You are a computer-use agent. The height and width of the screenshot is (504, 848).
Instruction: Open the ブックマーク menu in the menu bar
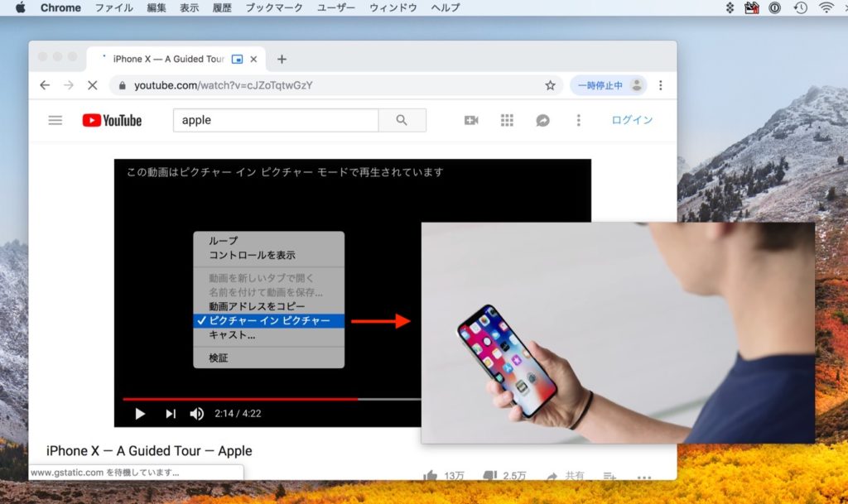[273, 7]
